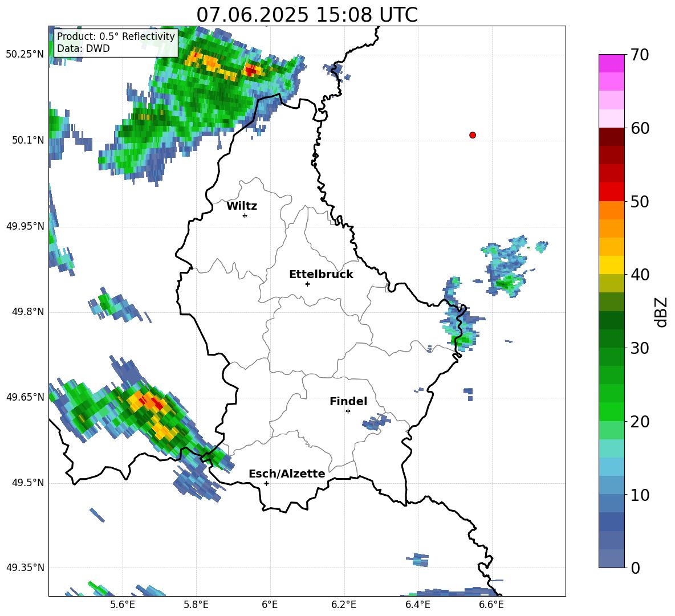Click the 49.95°N latitude label
The width and height of the screenshot is (675, 616).
point(25,226)
